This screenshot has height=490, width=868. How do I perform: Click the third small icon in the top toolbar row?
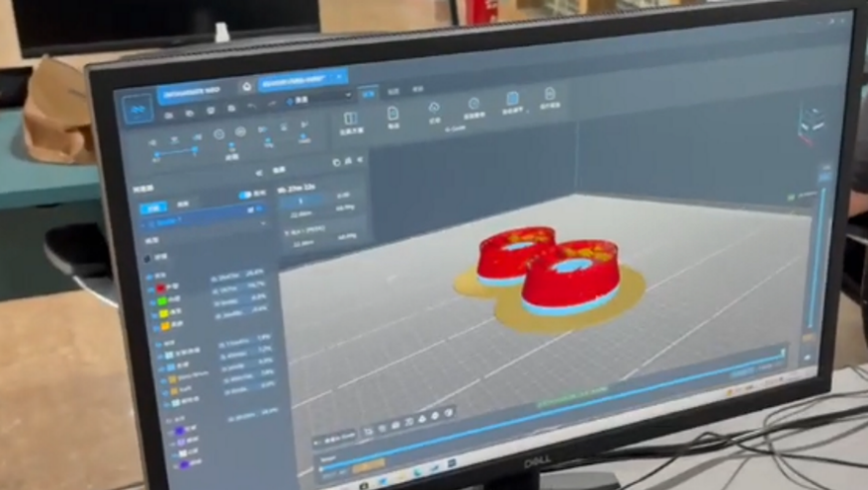click(211, 111)
